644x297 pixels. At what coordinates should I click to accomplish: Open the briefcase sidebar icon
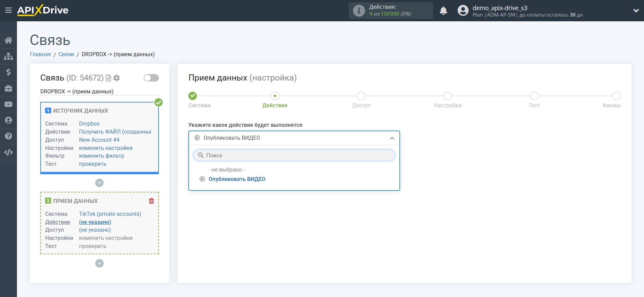pyautogui.click(x=8, y=88)
